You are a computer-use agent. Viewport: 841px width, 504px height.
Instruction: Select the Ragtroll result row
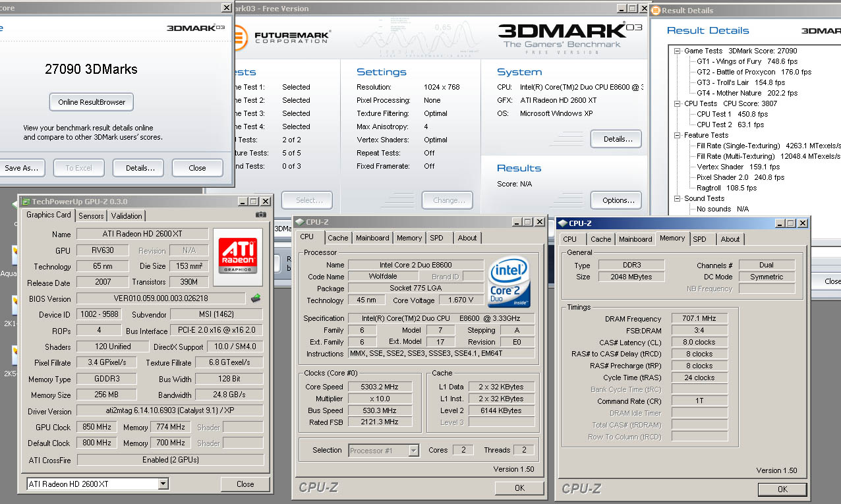[726, 188]
